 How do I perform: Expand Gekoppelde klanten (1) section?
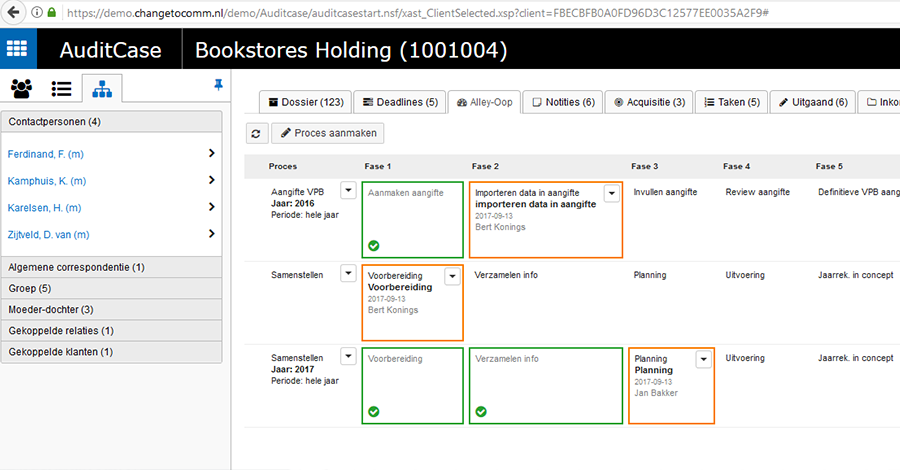pyautogui.click(x=112, y=352)
